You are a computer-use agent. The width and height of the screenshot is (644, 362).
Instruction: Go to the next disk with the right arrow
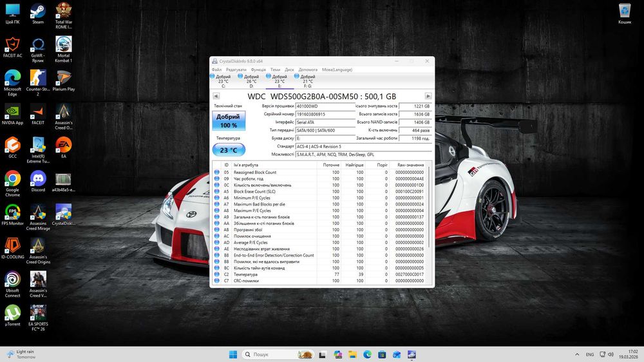(x=428, y=96)
